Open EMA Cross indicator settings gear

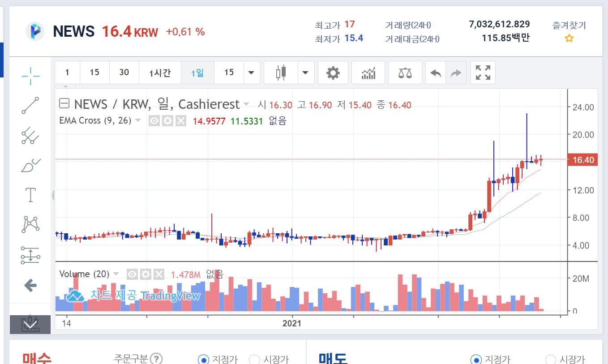click(x=167, y=120)
